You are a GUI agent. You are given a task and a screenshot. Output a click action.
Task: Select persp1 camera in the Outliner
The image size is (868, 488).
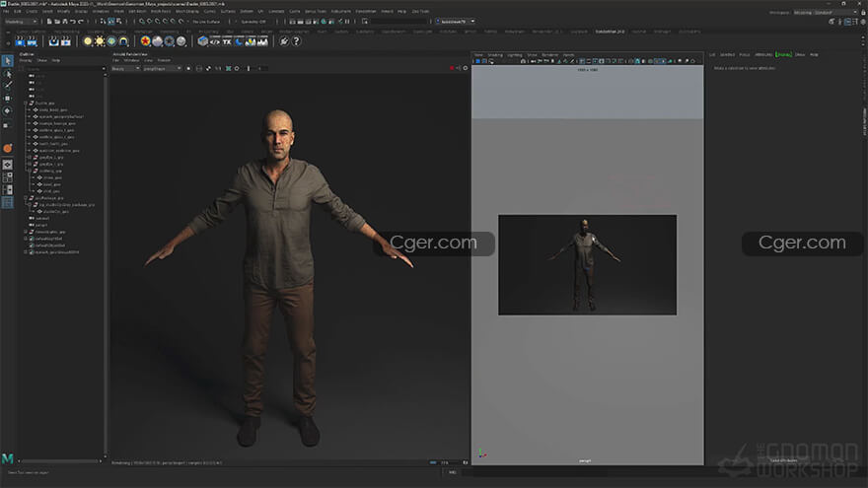(x=42, y=225)
